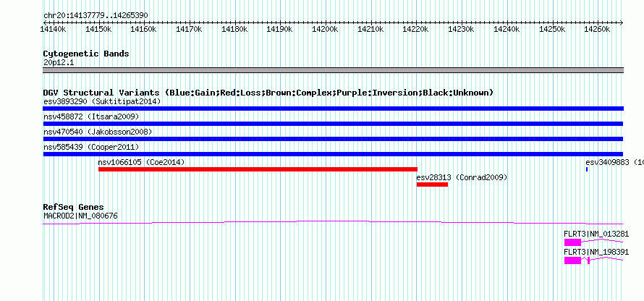The image size is (644, 301).
Task: Select the blue gain bar under nsv585439
Action: tap(333, 154)
